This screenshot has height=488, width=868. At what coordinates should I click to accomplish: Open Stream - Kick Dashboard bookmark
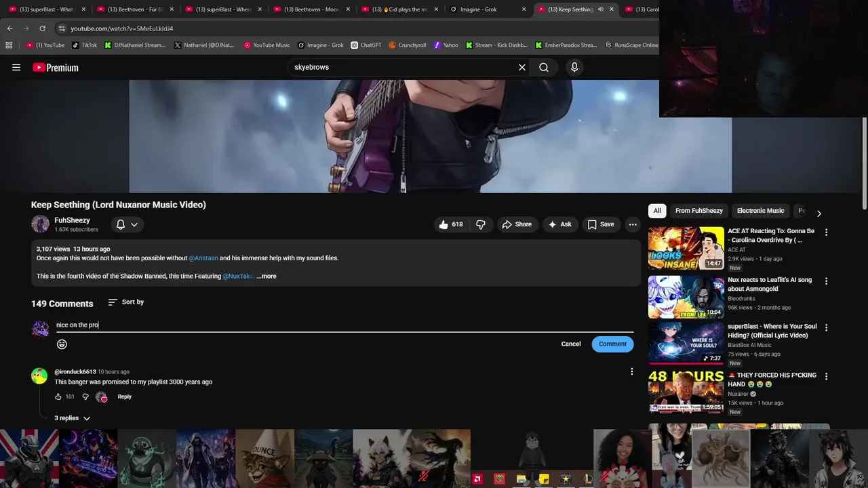coord(496,45)
